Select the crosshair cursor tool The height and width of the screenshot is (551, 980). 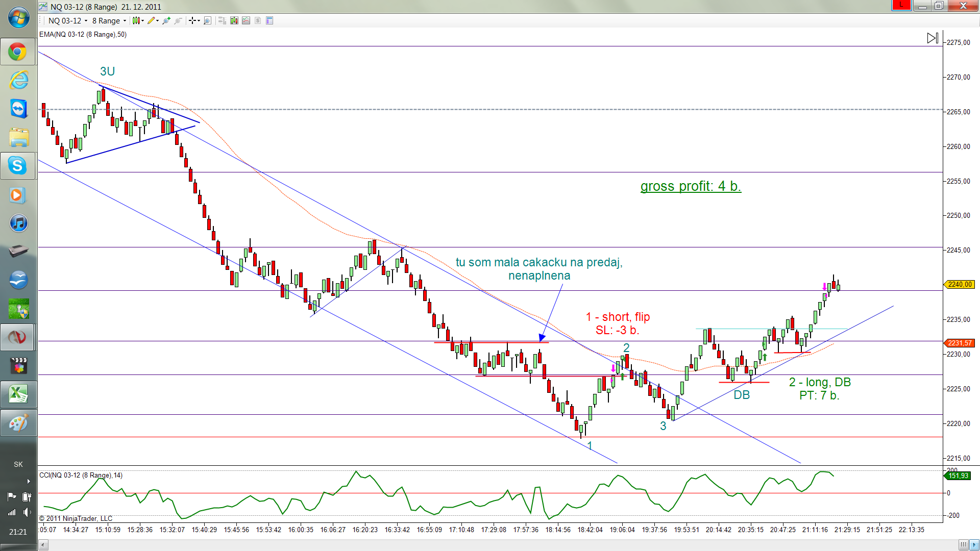192,21
